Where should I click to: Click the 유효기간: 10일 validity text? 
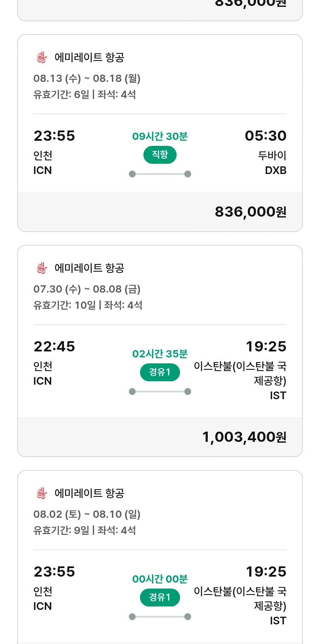pyautogui.click(x=64, y=305)
